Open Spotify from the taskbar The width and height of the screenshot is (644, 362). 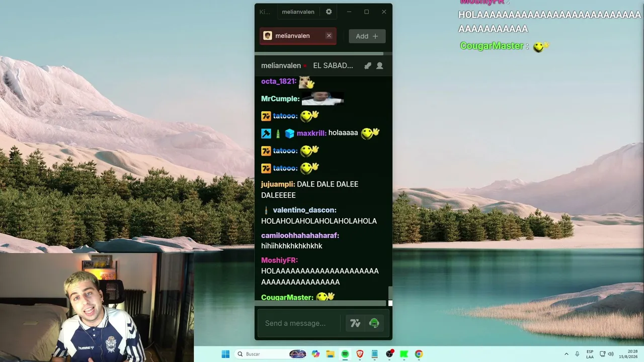(x=345, y=354)
